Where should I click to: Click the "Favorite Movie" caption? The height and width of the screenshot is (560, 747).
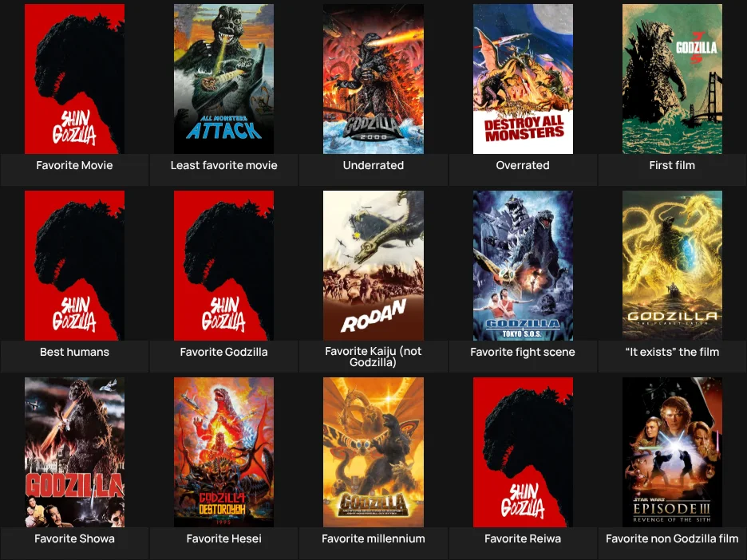click(x=74, y=166)
